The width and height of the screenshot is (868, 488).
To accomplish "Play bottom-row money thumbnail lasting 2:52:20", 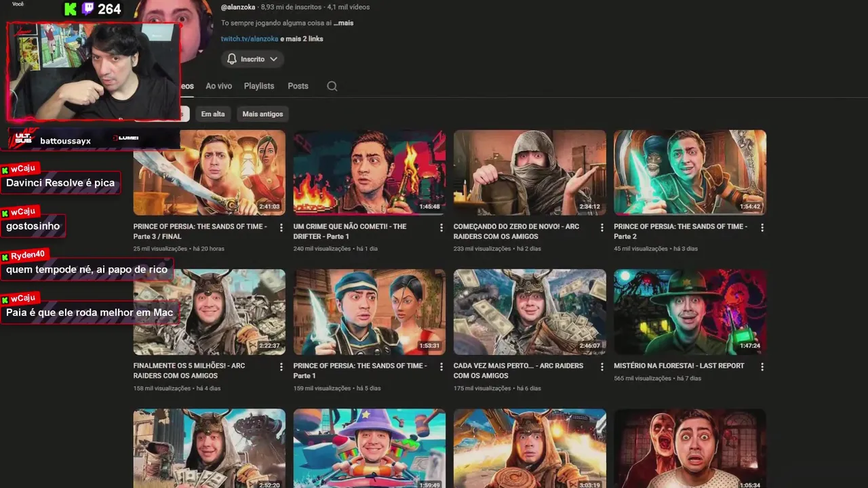I will pyautogui.click(x=210, y=448).
